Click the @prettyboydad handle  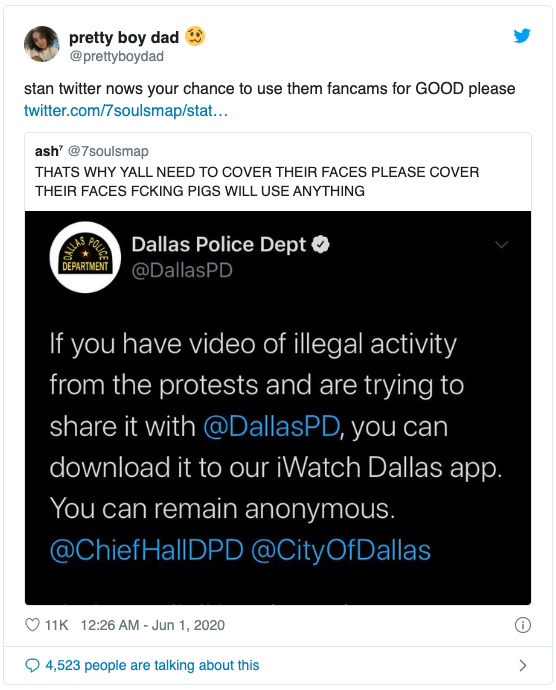click(x=117, y=56)
